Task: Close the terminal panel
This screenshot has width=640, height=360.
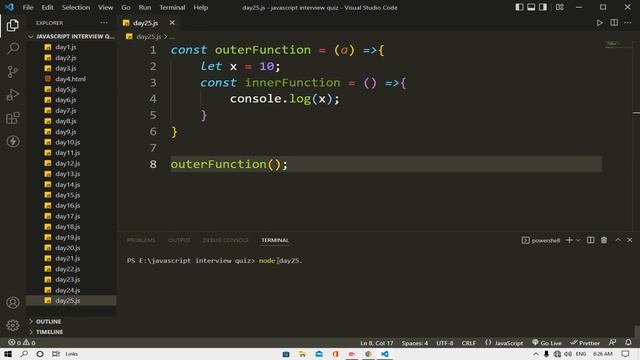Action: tap(629, 240)
